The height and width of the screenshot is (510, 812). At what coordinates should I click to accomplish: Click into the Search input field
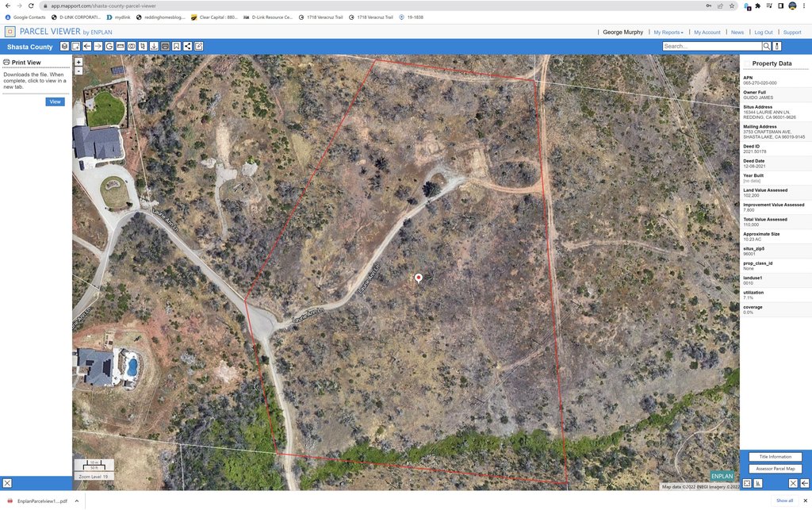point(711,47)
